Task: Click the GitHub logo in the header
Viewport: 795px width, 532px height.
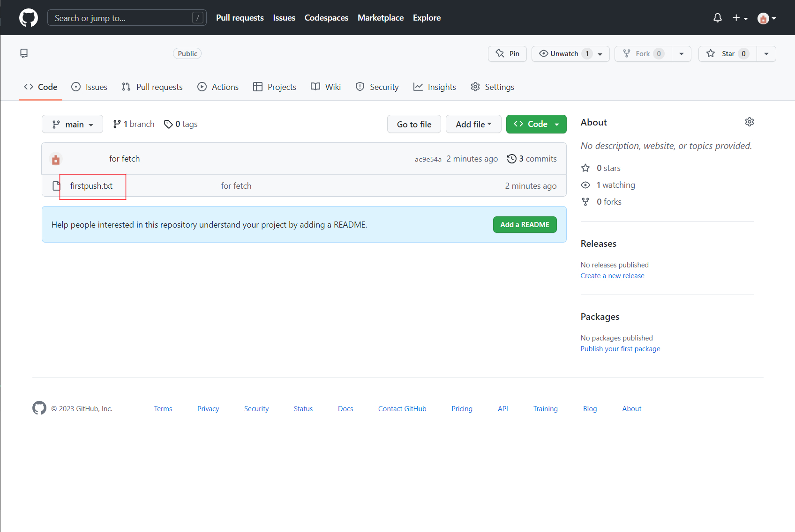Action: (29, 18)
